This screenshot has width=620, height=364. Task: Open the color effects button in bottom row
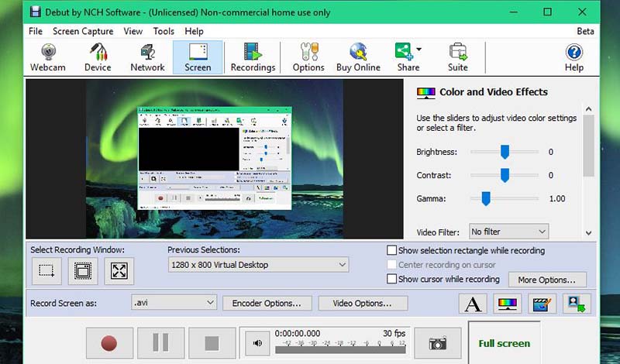tap(508, 304)
